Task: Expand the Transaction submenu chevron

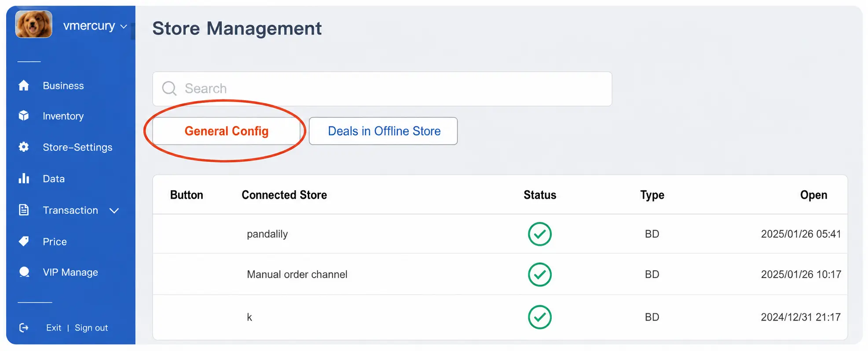Action: pyautogui.click(x=114, y=211)
